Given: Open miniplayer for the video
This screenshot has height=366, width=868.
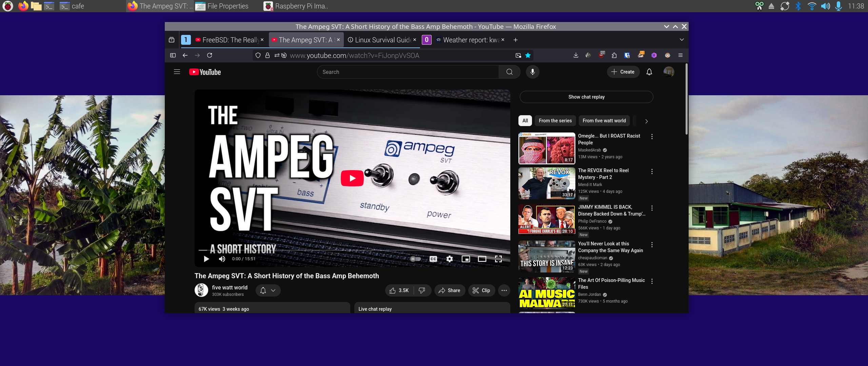Looking at the screenshot, I should tap(466, 259).
